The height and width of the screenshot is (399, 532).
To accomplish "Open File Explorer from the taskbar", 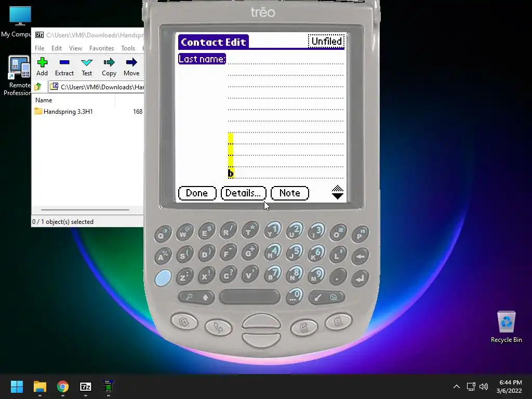I will click(x=39, y=387).
